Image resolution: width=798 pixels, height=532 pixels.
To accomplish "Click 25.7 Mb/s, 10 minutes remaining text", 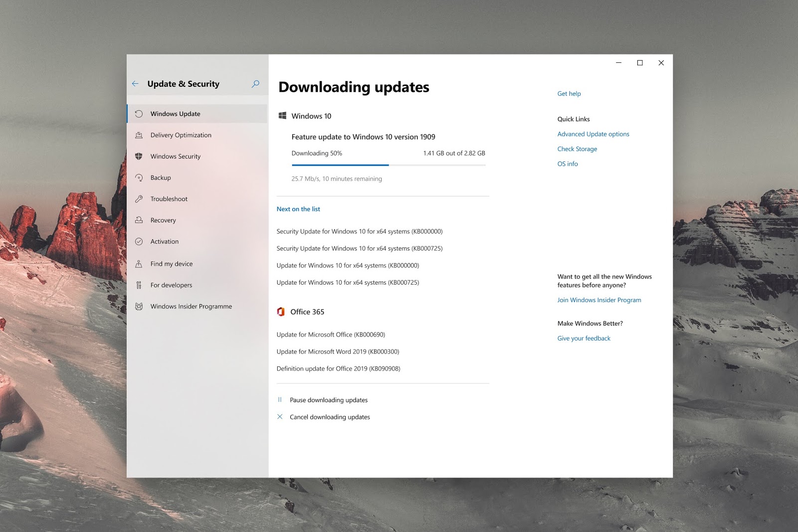I will point(337,178).
